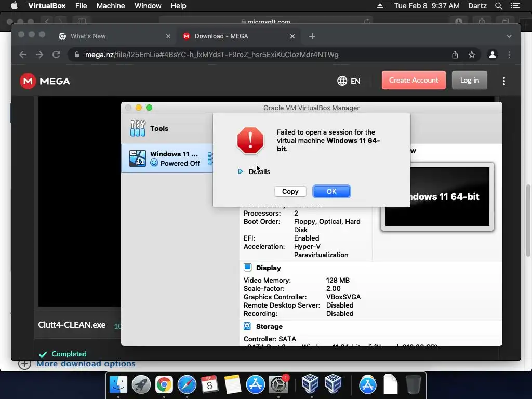Open the Chrome tab search chevron
Image resolution: width=532 pixels, height=399 pixels.
tap(509, 36)
